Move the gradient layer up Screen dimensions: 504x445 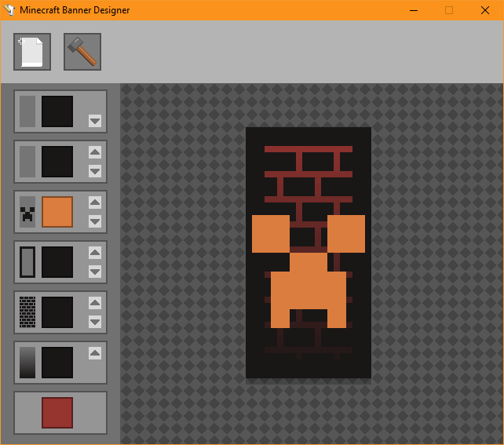point(95,353)
